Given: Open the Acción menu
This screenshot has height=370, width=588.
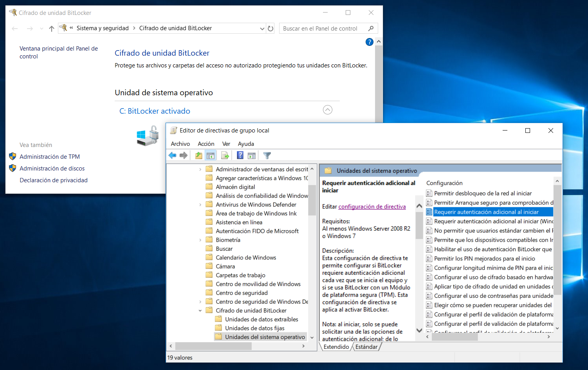Looking at the screenshot, I should pyautogui.click(x=206, y=143).
